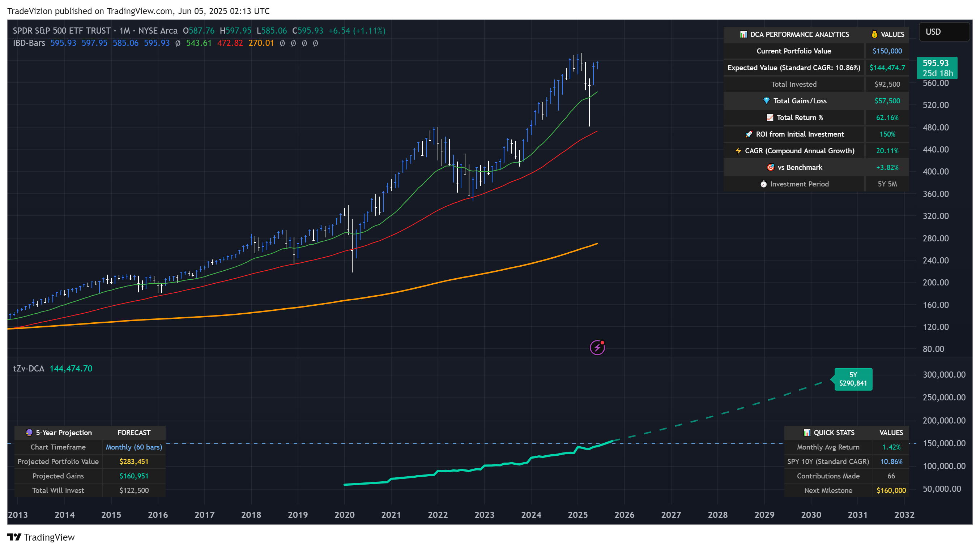This screenshot has height=550, width=980.
Task: Click the red 472.82 moving average value
Action: [230, 43]
